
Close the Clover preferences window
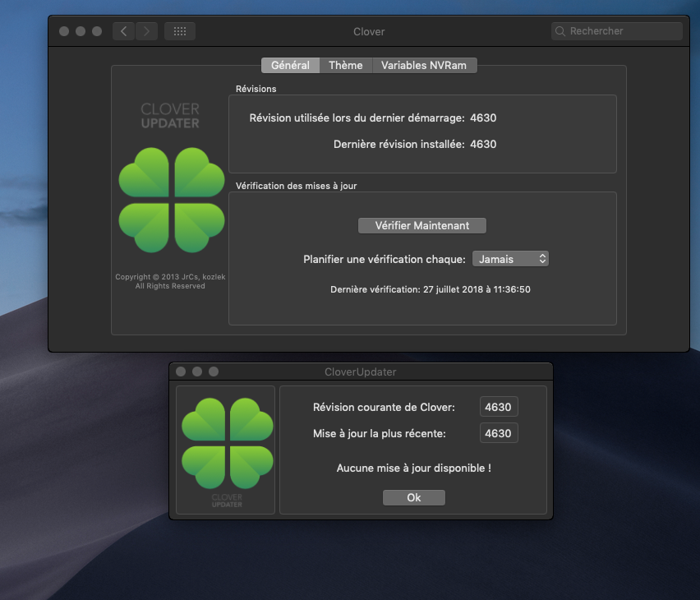click(64, 31)
